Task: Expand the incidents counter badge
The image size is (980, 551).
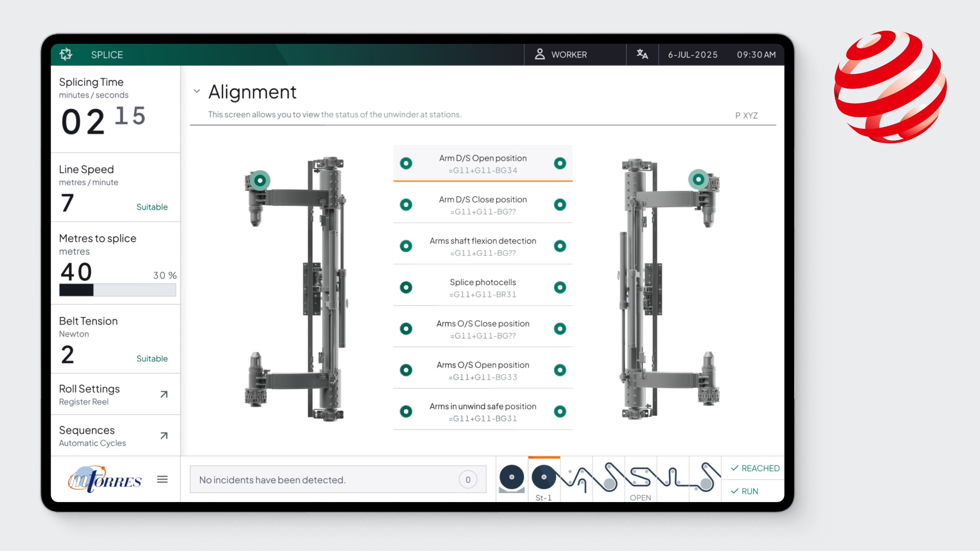Action: point(468,480)
